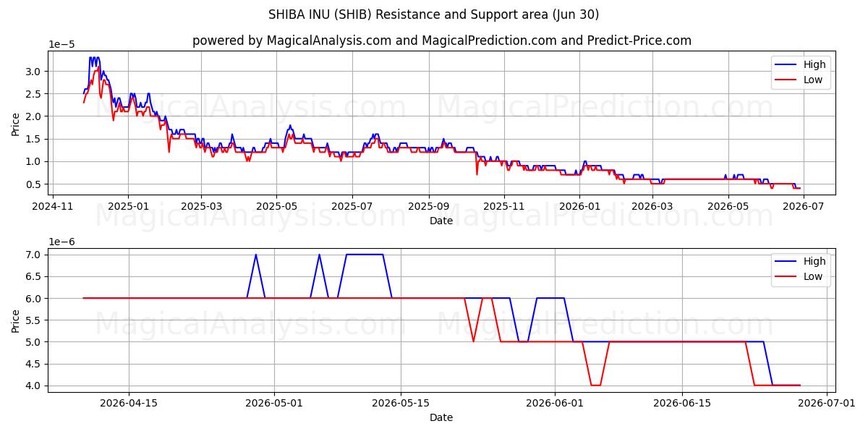Click the '2026-05-15' date tick label
The width and height of the screenshot is (868, 434).
pos(401,404)
